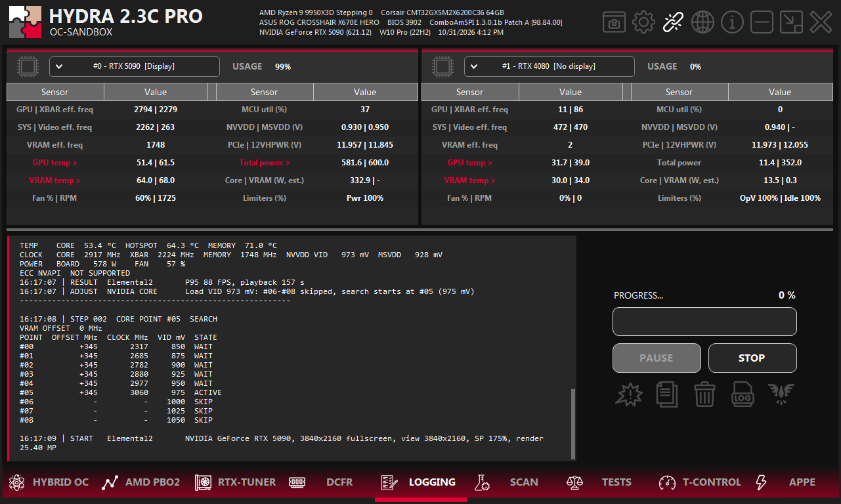
Task: Click the starburst exclamation icon under PAUSE
Action: (629, 394)
